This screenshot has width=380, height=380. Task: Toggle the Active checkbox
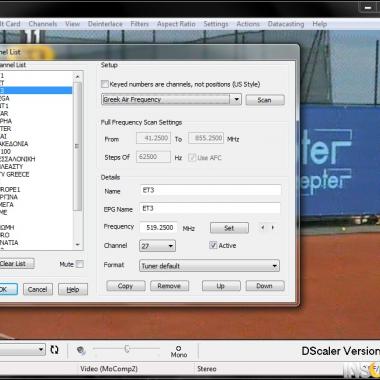tap(213, 245)
